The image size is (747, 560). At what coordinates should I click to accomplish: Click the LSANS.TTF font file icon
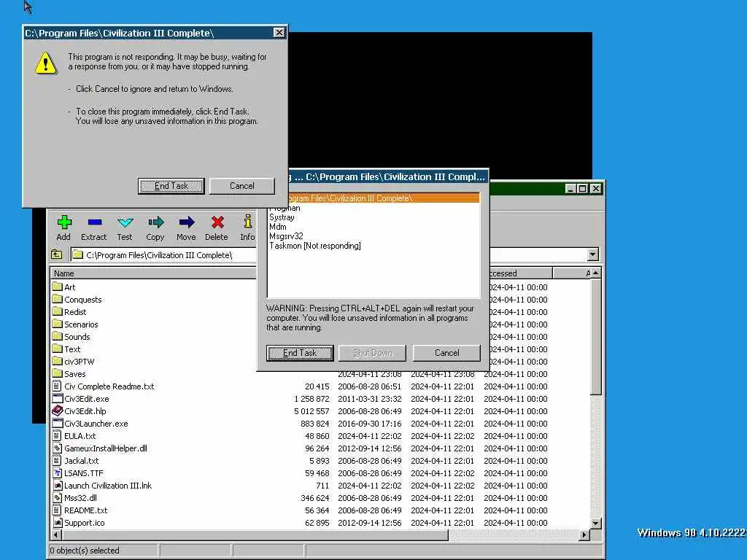(57, 472)
